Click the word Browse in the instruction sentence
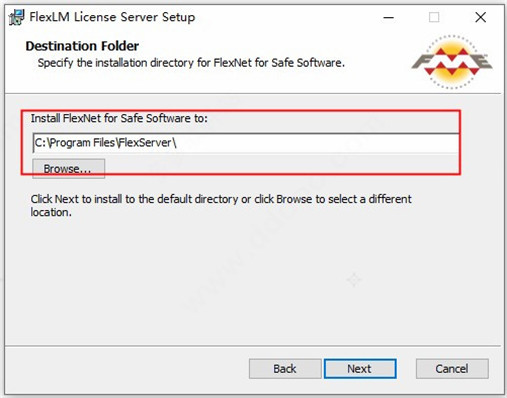 coord(294,199)
